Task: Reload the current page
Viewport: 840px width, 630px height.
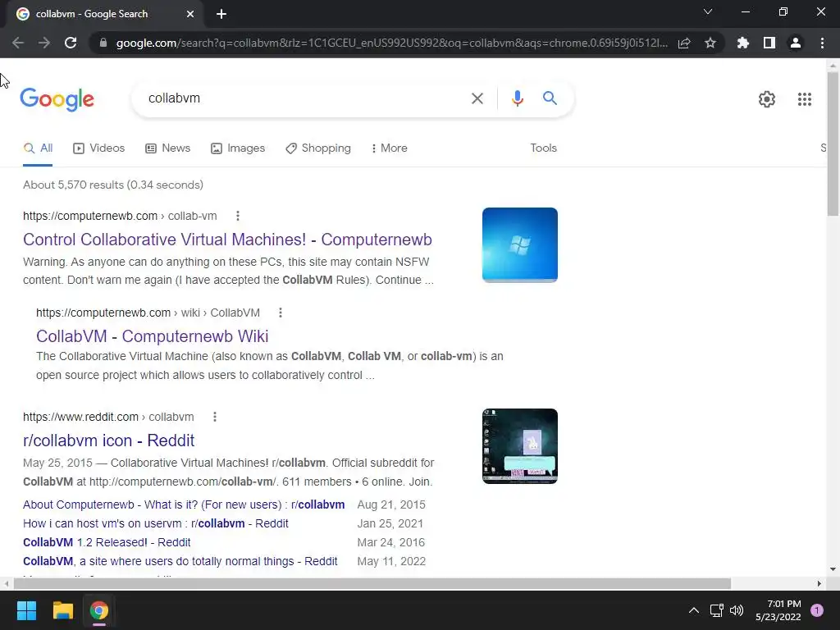Action: (x=71, y=43)
